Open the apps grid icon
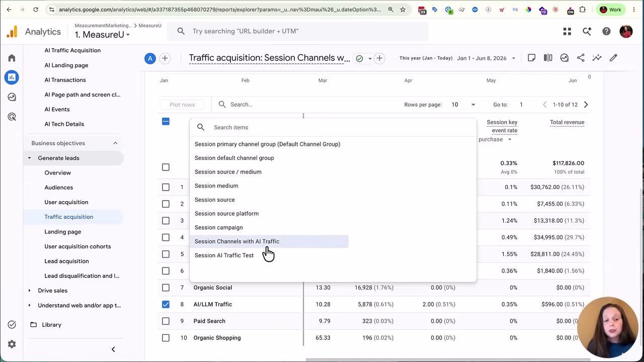This screenshot has height=362, width=644. 567,32
